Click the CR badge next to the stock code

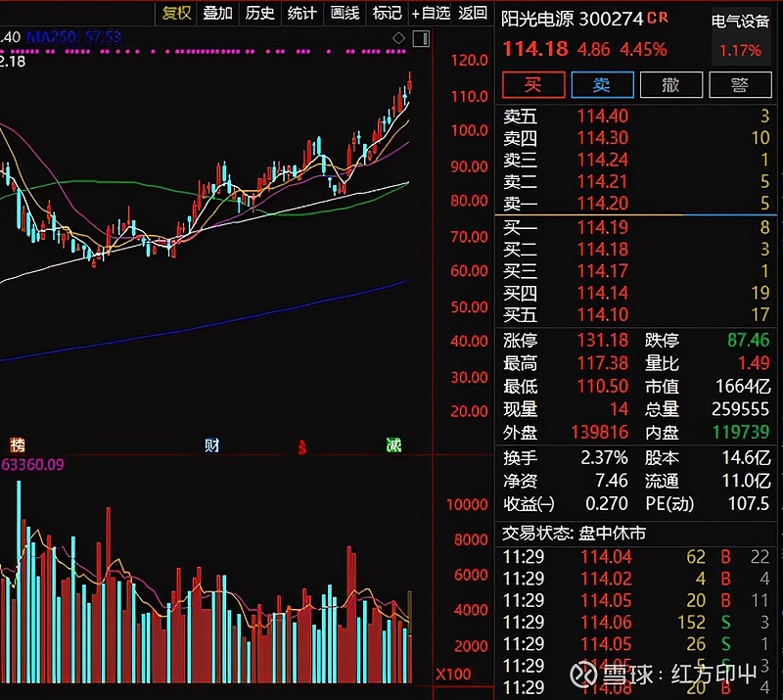click(658, 18)
